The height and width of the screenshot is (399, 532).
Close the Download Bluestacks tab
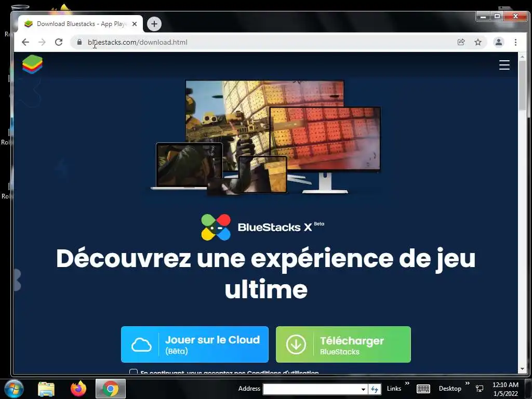(135, 24)
